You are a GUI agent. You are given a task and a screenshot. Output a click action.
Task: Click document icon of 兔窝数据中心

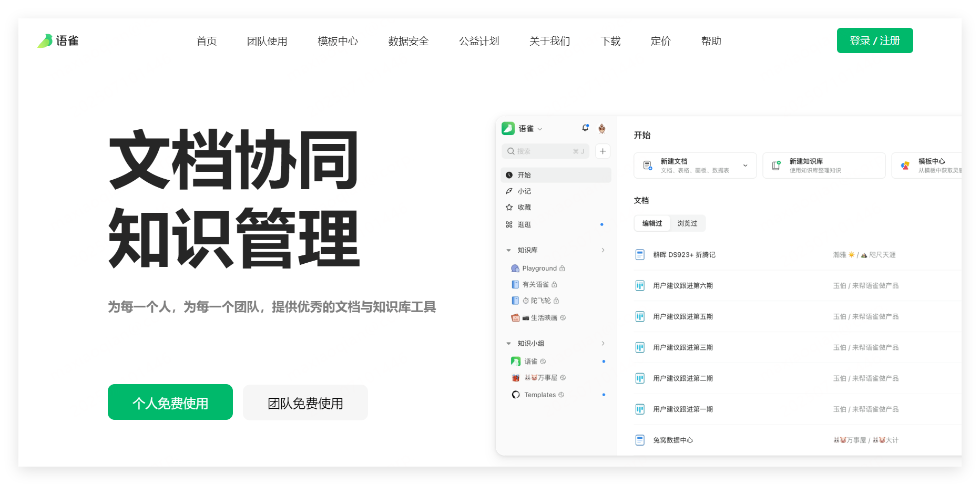(640, 440)
